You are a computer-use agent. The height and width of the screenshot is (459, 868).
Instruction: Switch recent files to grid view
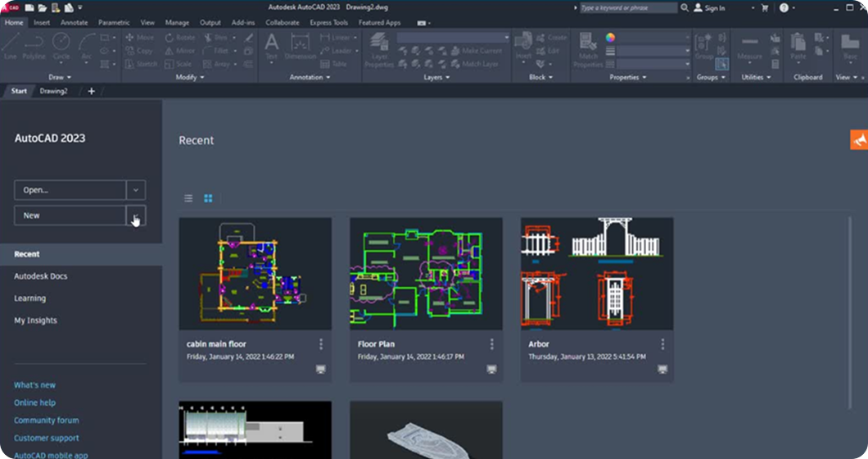[x=208, y=198]
